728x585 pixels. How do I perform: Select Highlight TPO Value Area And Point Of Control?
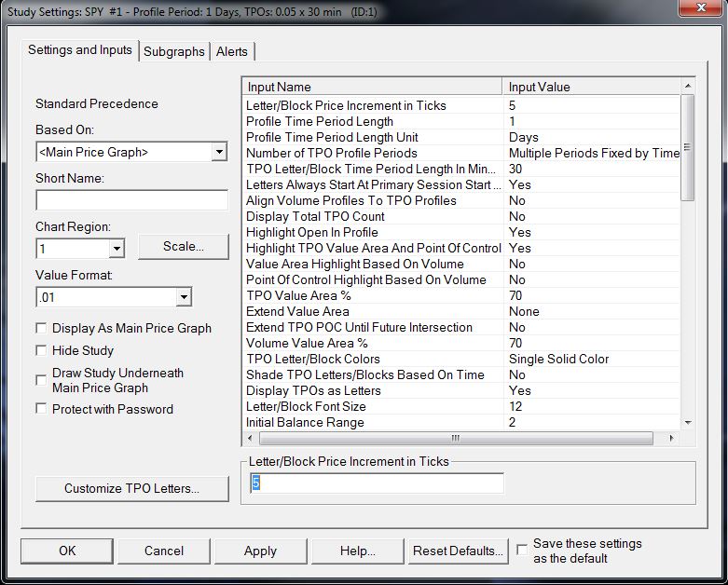click(x=462, y=248)
